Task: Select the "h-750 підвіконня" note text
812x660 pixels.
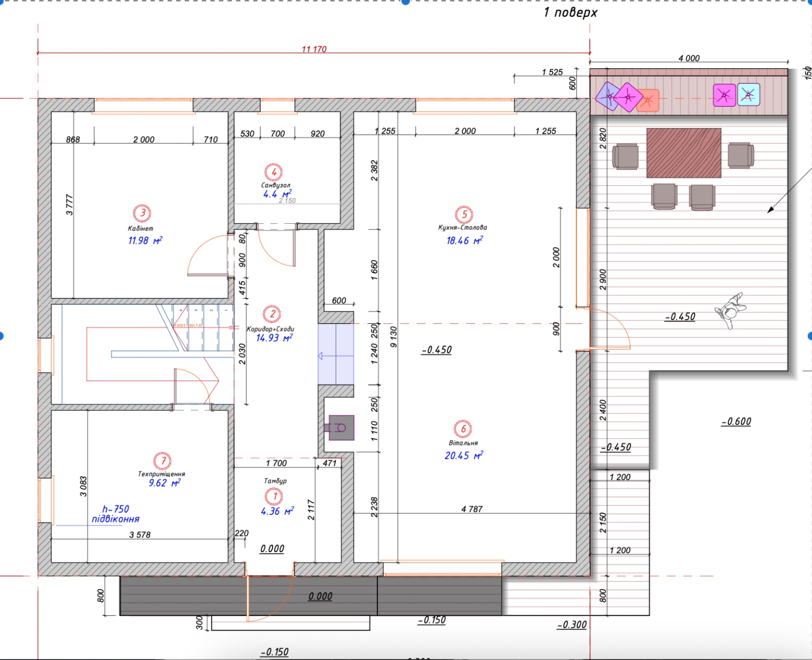Action: [115, 514]
